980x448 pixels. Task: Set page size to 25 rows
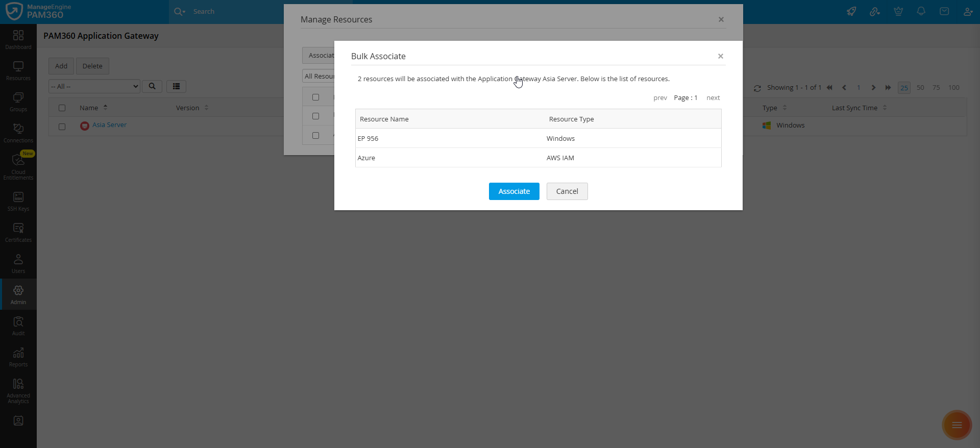[x=904, y=88]
